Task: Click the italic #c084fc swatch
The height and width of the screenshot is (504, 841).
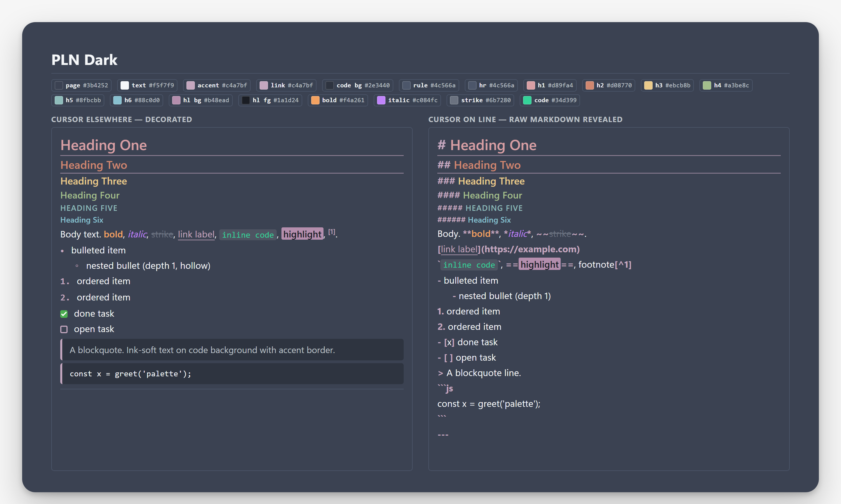Action: tap(381, 100)
